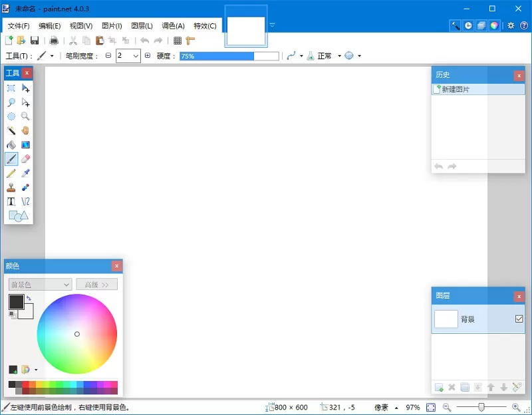This screenshot has width=532, height=415.
Task: Toggle Colors window visibility icon
Action: point(494,26)
